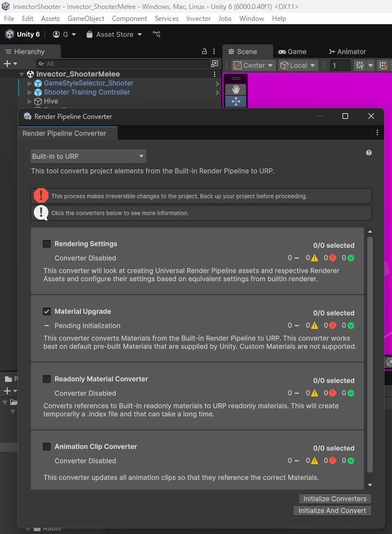The image size is (392, 534).
Task: Expand GameStyleSelector_Shooter in hierarchy
Action: [x=30, y=83]
